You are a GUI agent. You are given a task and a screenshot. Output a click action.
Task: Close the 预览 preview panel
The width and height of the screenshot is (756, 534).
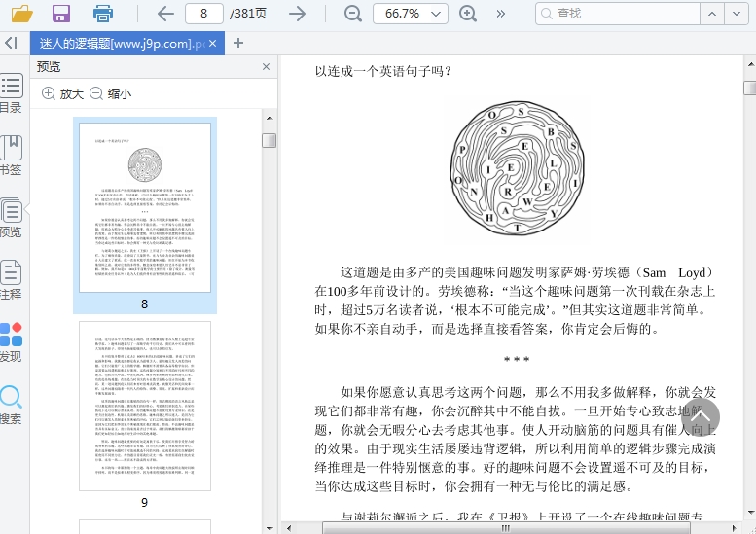click(267, 67)
